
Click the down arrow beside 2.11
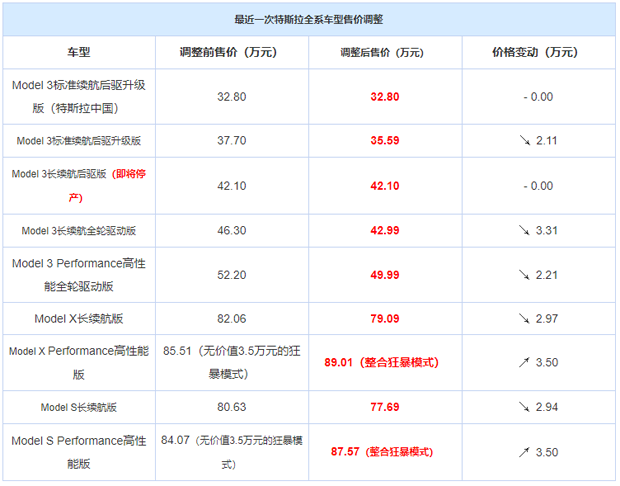[x=525, y=140]
